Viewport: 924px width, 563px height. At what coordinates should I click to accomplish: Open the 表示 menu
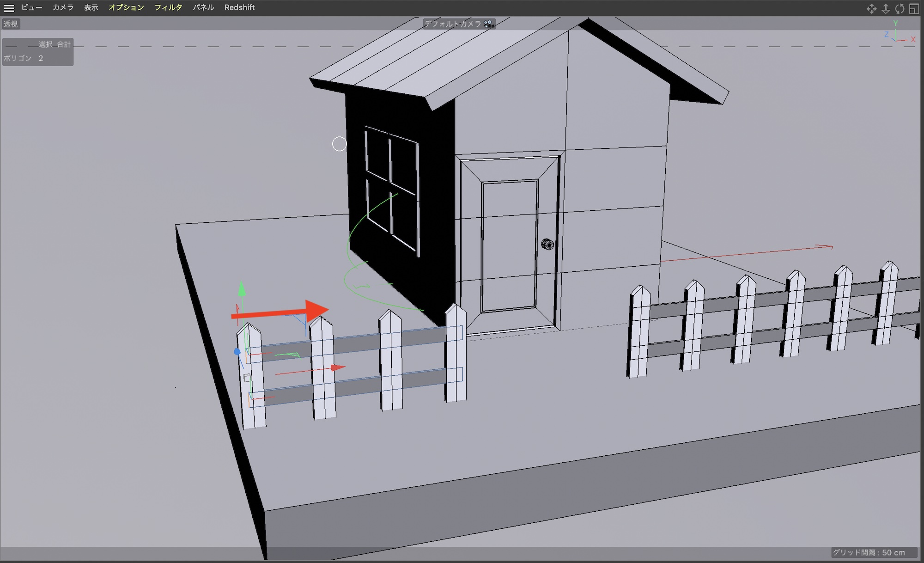(91, 7)
